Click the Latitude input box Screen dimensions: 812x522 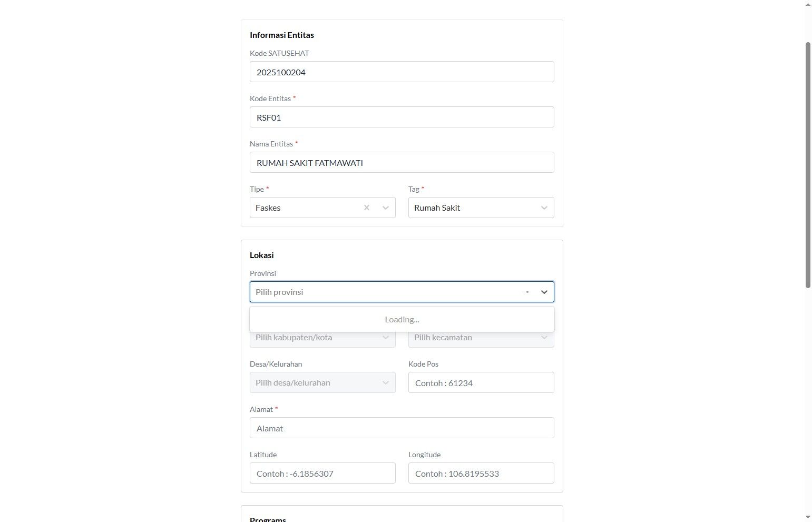pos(322,474)
